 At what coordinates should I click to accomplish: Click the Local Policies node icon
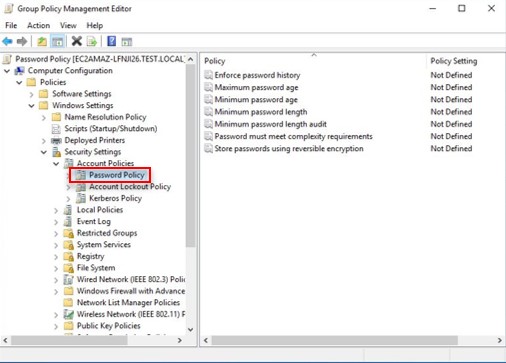pos(68,210)
